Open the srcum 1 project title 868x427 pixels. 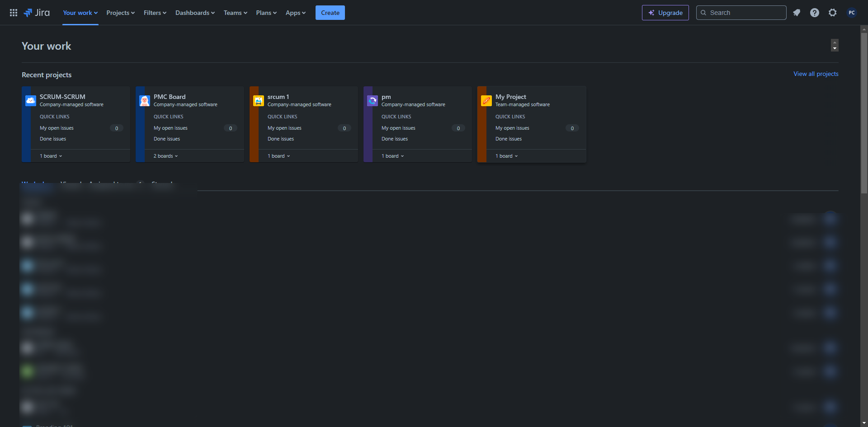pyautogui.click(x=278, y=97)
